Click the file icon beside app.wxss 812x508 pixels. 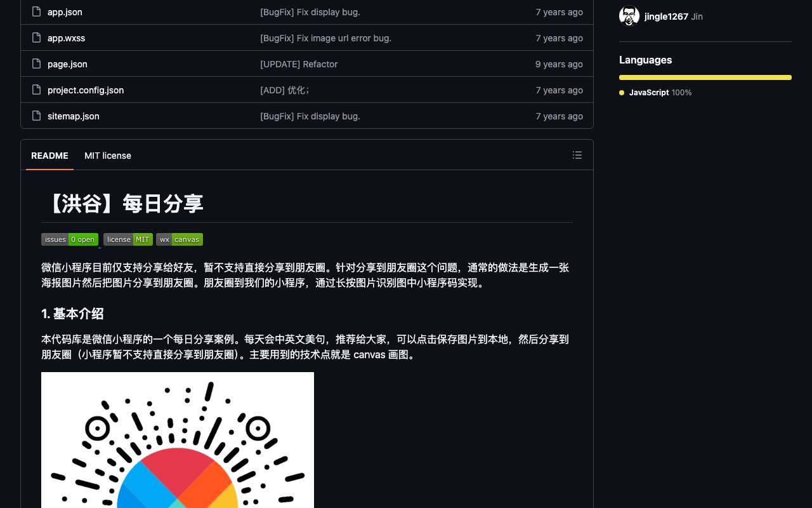36,37
